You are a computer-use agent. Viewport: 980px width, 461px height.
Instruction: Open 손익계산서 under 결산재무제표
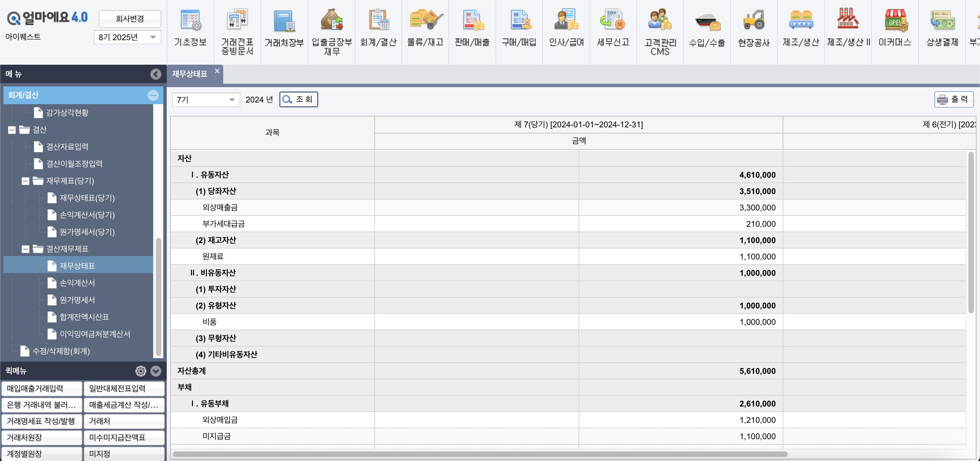(77, 283)
